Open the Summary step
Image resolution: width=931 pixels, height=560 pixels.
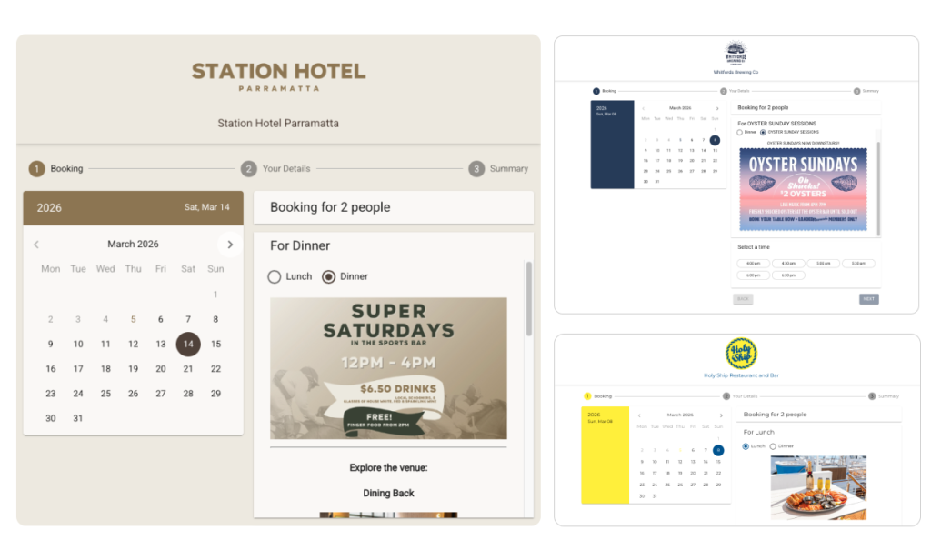tap(856, 91)
